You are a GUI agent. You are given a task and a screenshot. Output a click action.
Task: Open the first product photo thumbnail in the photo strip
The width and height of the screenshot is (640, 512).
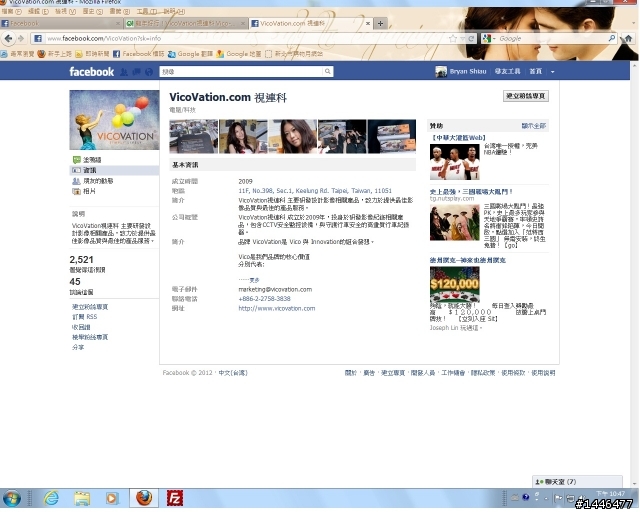[x=193, y=136]
